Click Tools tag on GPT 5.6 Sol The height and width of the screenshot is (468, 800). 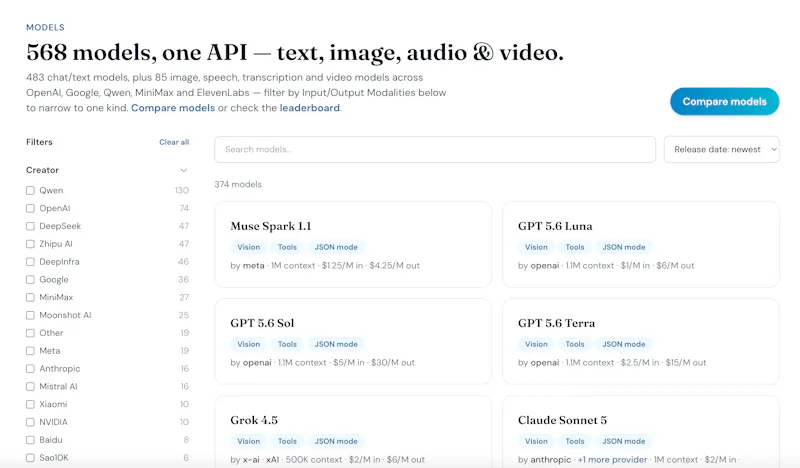tap(287, 344)
